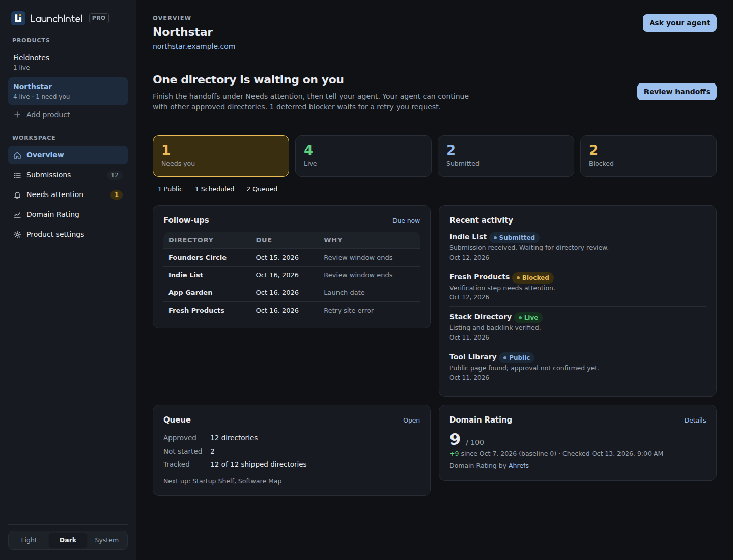Click the Submitted status badge
Viewport: 733px width, 560px height.
tap(515, 238)
